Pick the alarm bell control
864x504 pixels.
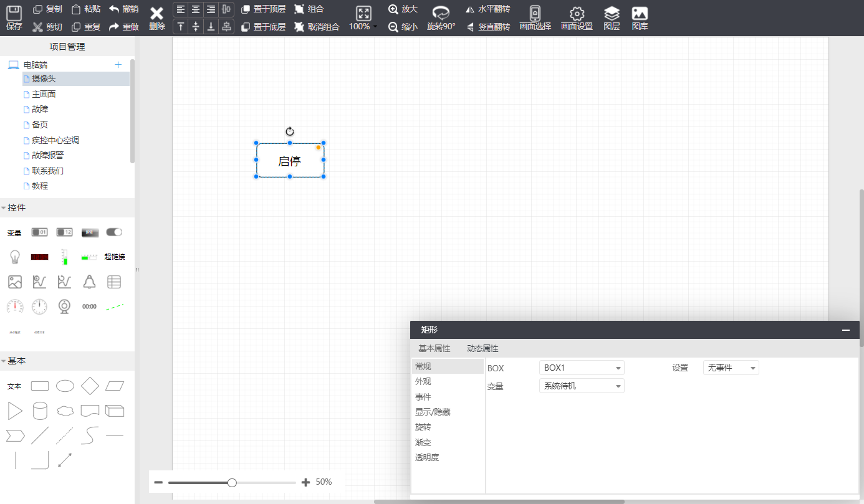click(x=89, y=282)
